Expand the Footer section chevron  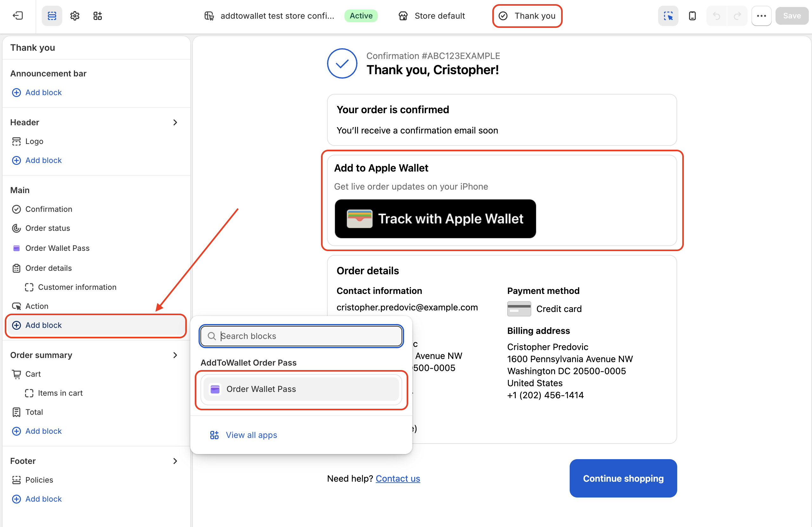(x=175, y=461)
